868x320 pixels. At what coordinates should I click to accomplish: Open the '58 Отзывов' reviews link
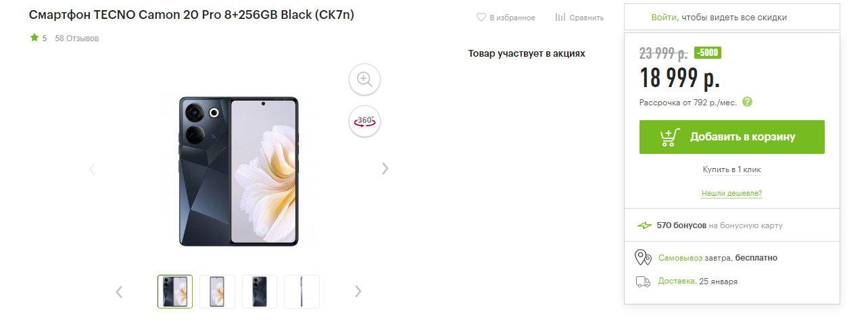pos(77,38)
